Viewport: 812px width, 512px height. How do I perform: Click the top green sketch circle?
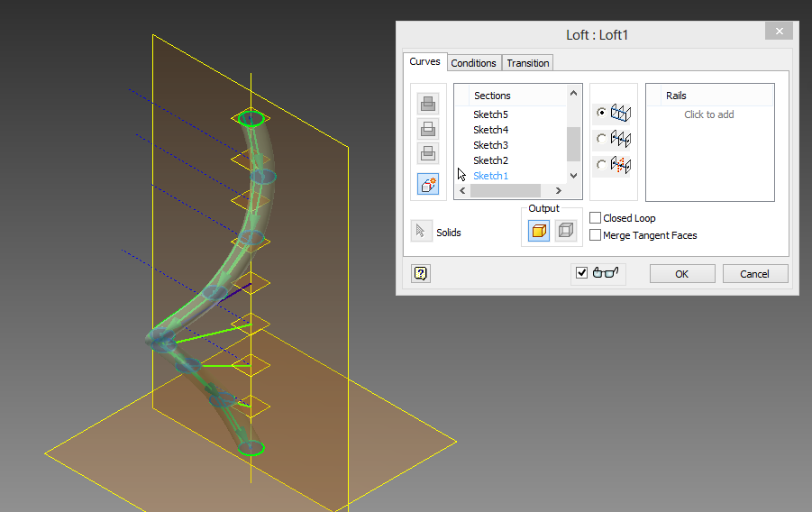[x=251, y=119]
